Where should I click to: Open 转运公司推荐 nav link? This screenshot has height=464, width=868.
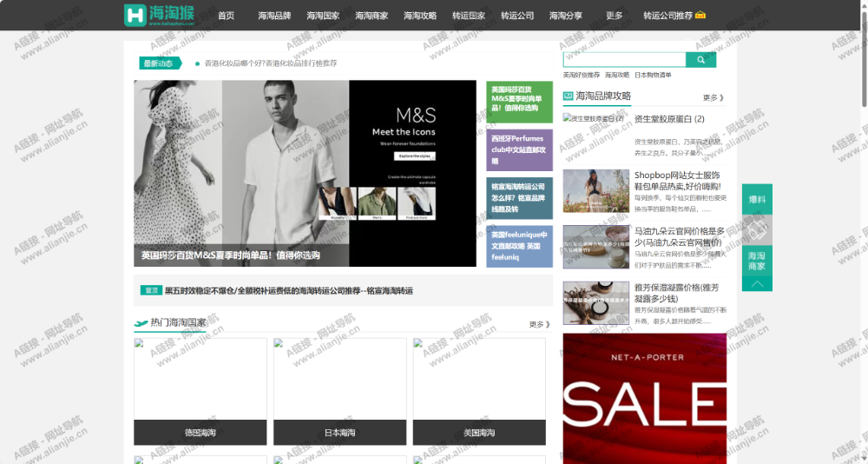(x=667, y=16)
